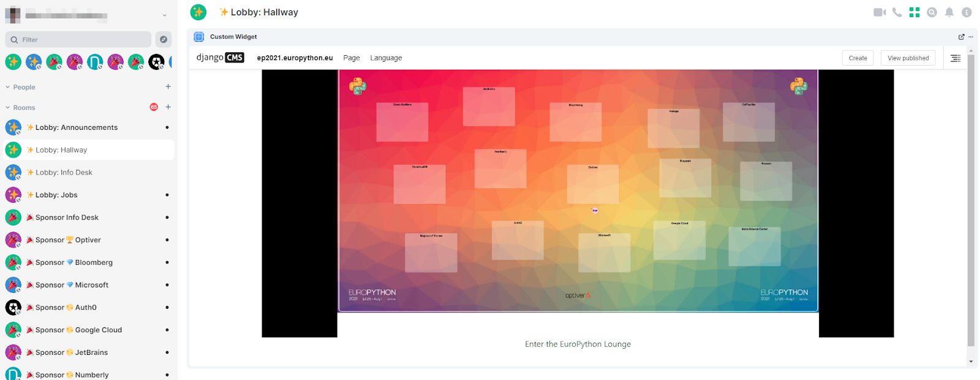The width and height of the screenshot is (980, 380).
Task: Open the Lobby: Info Desk room
Action: point(89,172)
